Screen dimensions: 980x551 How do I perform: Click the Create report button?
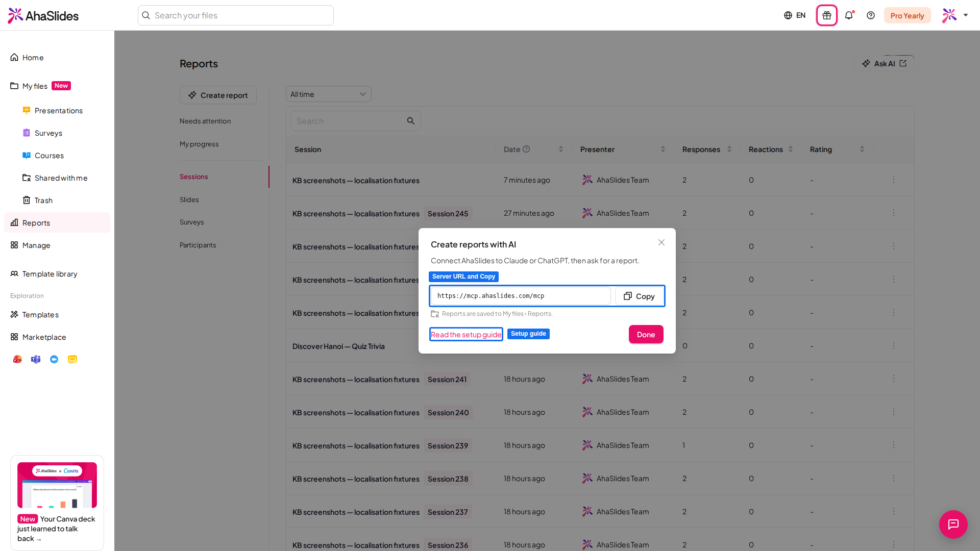tap(218, 95)
